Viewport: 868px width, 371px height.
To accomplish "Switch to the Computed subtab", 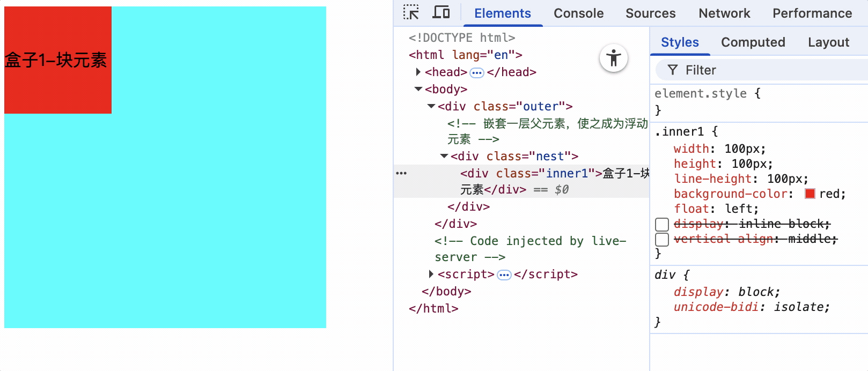I will [x=753, y=42].
